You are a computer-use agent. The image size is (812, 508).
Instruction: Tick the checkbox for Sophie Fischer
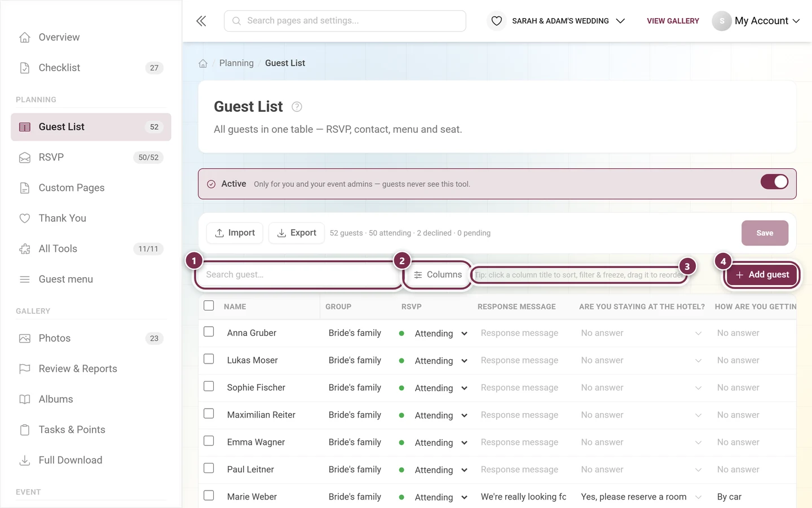tap(209, 386)
